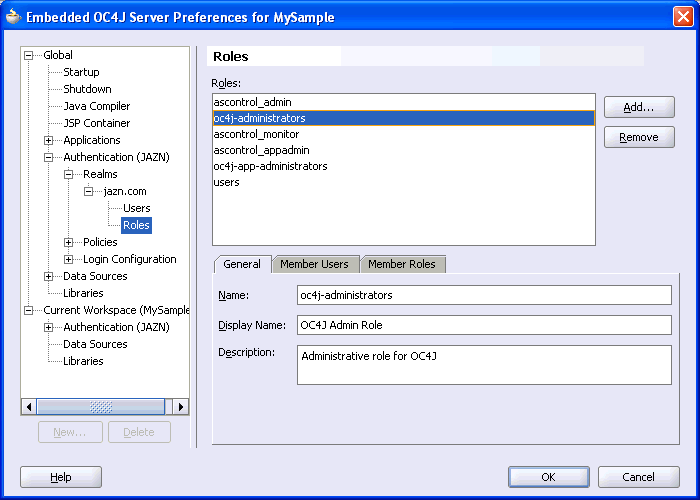The image size is (700, 500).
Task: Select oc4j-app-administrators role in list
Action: coord(404,167)
